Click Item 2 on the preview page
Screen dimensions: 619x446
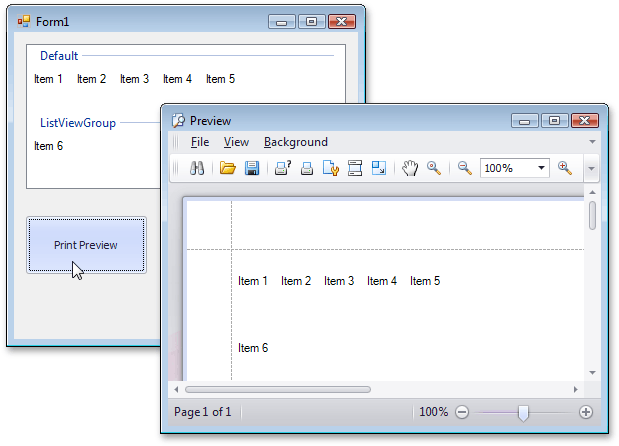pos(296,281)
